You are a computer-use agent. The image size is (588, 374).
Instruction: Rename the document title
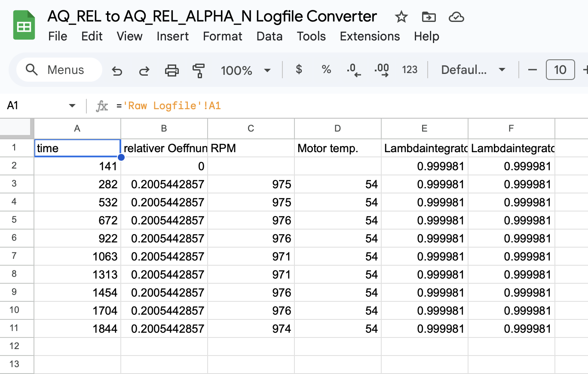coord(212,16)
